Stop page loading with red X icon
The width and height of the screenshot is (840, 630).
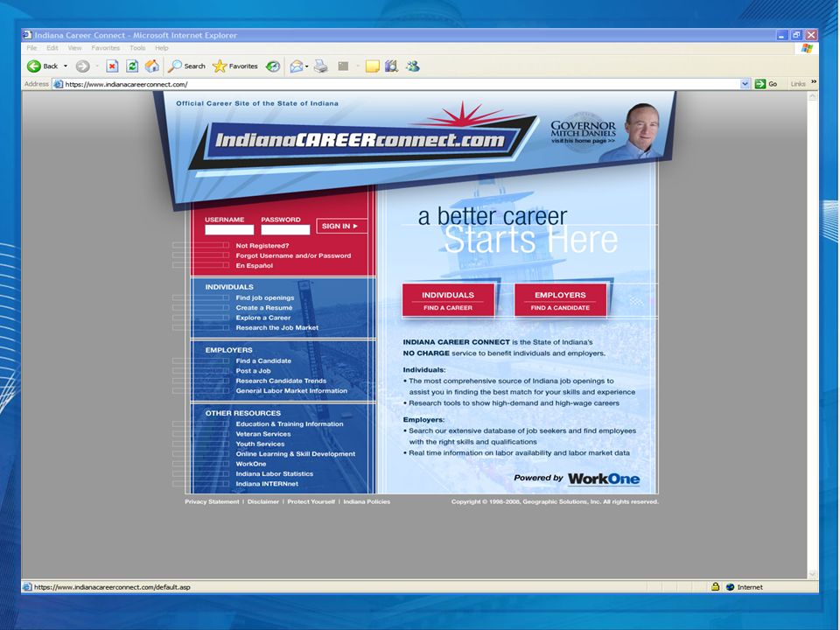pyautogui.click(x=111, y=66)
